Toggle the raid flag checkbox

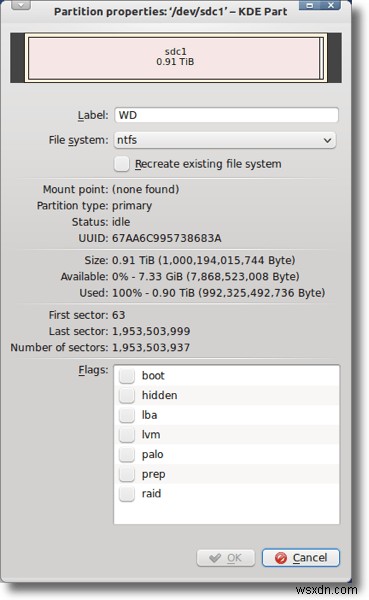click(126, 494)
